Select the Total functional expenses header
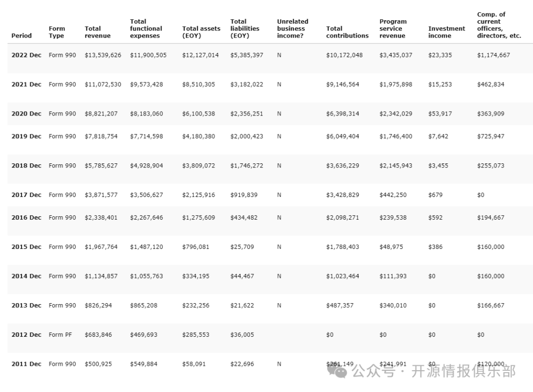Viewport: 533px width, 392px height. pyautogui.click(x=146, y=29)
